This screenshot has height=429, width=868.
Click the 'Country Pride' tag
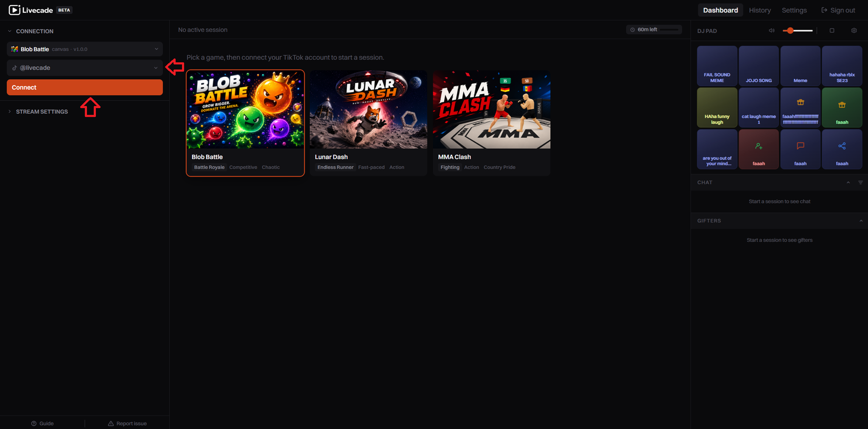pyautogui.click(x=499, y=167)
